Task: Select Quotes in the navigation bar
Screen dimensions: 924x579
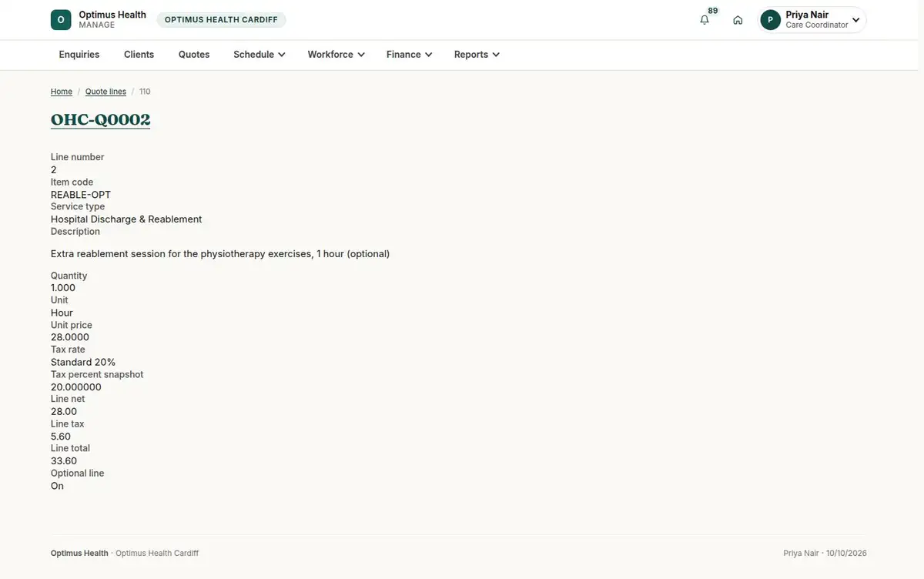Action: 194,55
